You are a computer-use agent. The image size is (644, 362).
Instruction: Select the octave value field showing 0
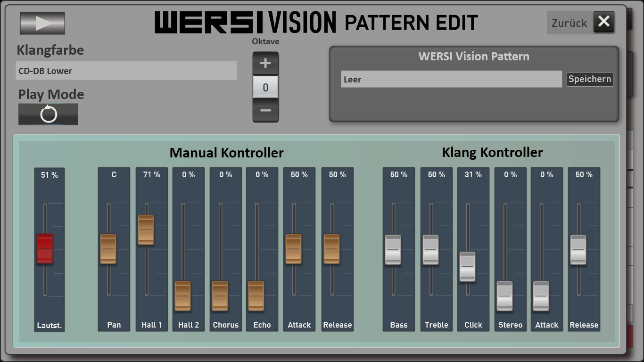(x=265, y=87)
